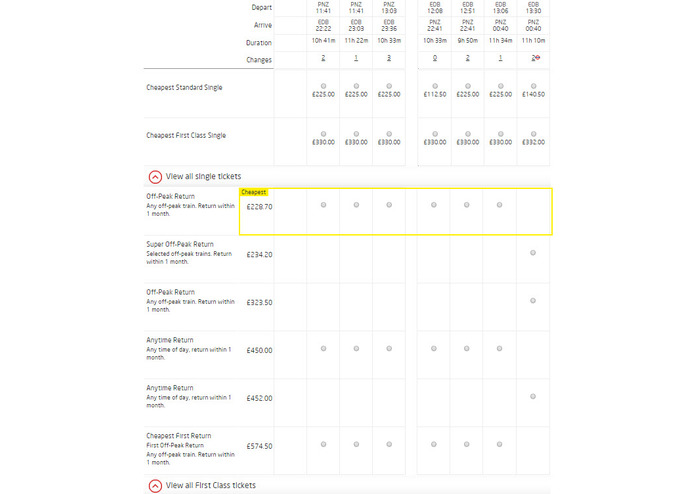Click the 'Duration' row header

coord(259,43)
